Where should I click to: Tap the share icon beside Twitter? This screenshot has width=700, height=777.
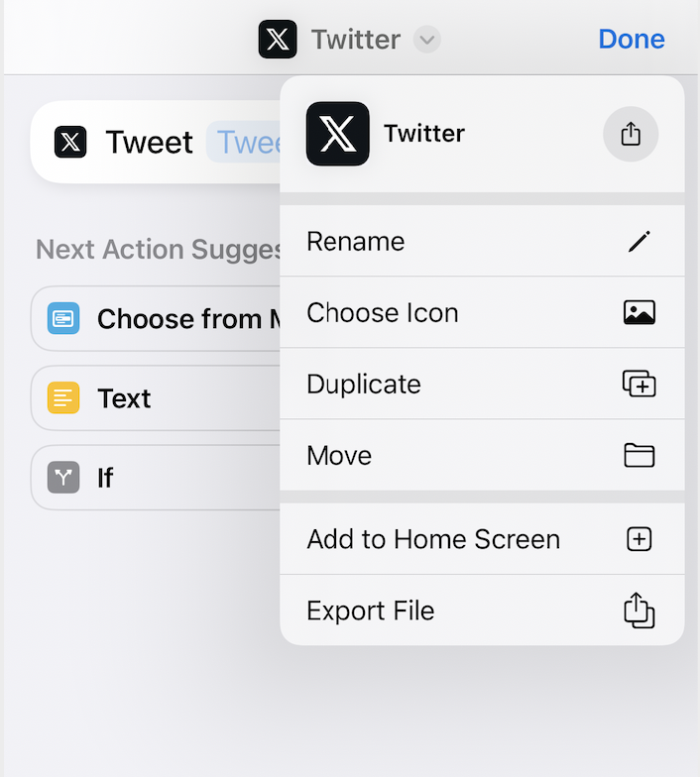[x=631, y=134]
